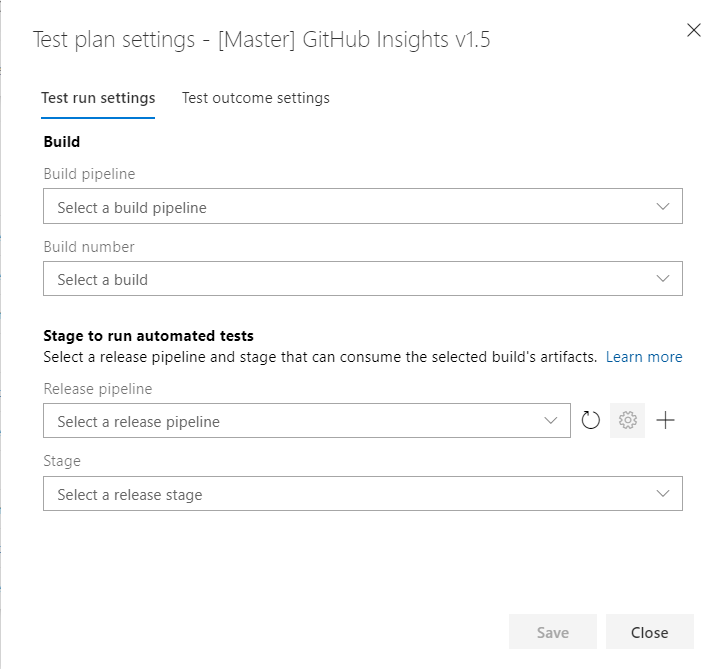The height and width of the screenshot is (669, 720).
Task: Click the Release pipeline dropdown chevron arrow
Action: (550, 421)
